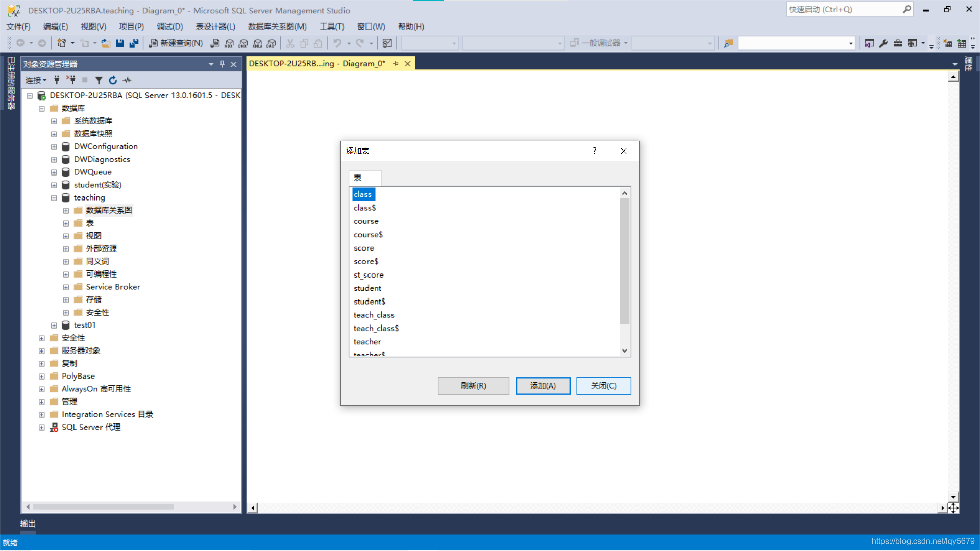Expand the test01 database node
Screen dimensions: 980x551
coord(54,325)
